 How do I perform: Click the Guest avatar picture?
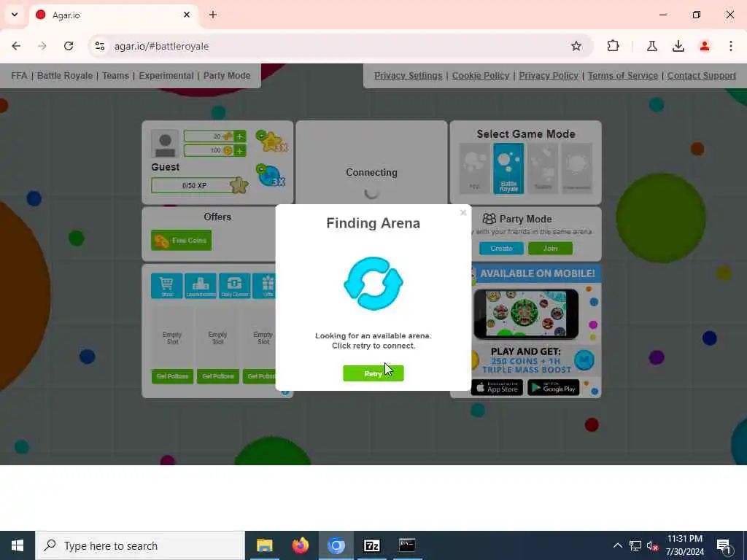click(165, 144)
